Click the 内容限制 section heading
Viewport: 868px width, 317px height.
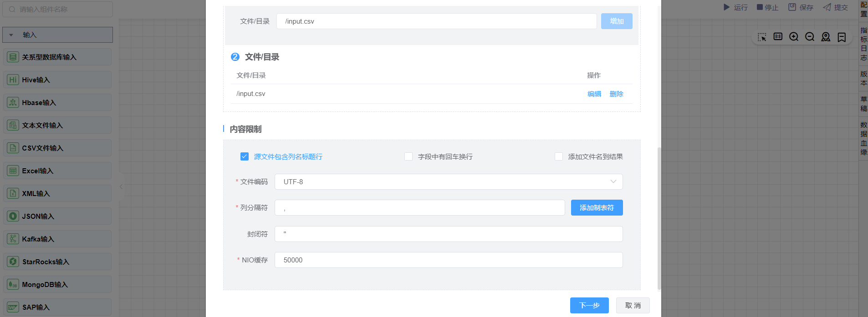pos(245,129)
